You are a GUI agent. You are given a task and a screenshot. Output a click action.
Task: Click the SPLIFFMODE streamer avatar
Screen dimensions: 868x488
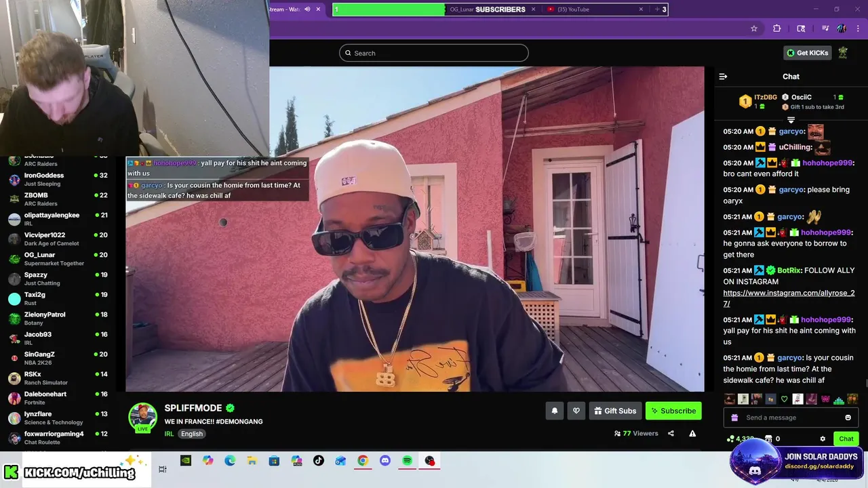click(x=143, y=418)
